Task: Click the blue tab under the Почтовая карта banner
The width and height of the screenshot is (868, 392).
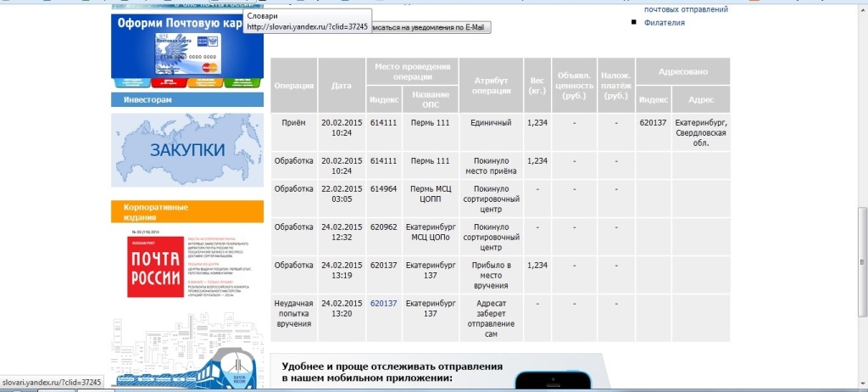Action: (x=132, y=82)
